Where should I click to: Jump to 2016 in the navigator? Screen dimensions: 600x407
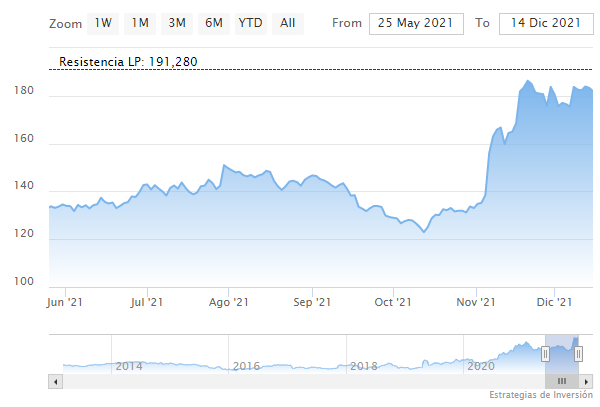(x=246, y=366)
